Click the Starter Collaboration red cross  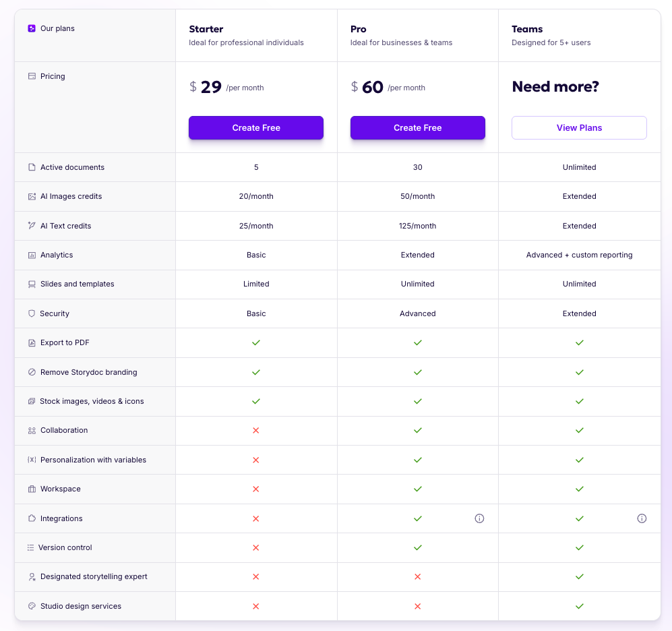point(256,430)
